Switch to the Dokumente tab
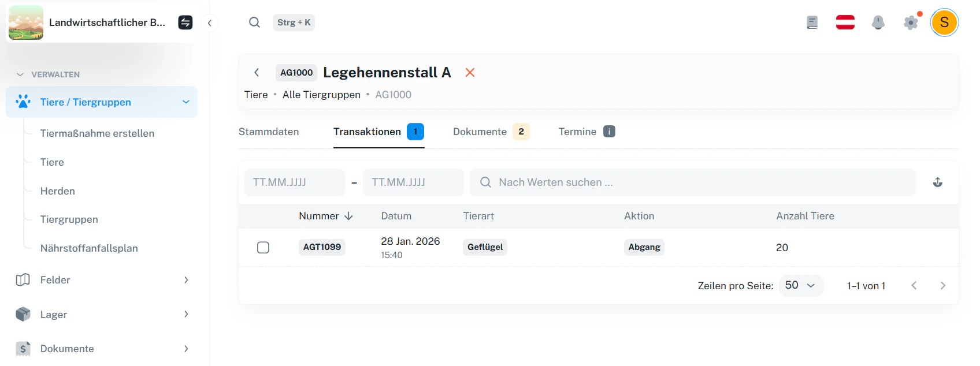 pyautogui.click(x=480, y=132)
